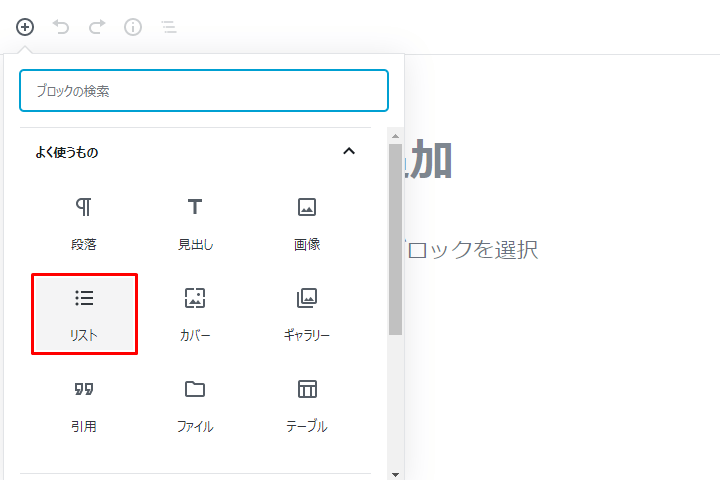Click in the ブロックの検索 search field

point(204,90)
